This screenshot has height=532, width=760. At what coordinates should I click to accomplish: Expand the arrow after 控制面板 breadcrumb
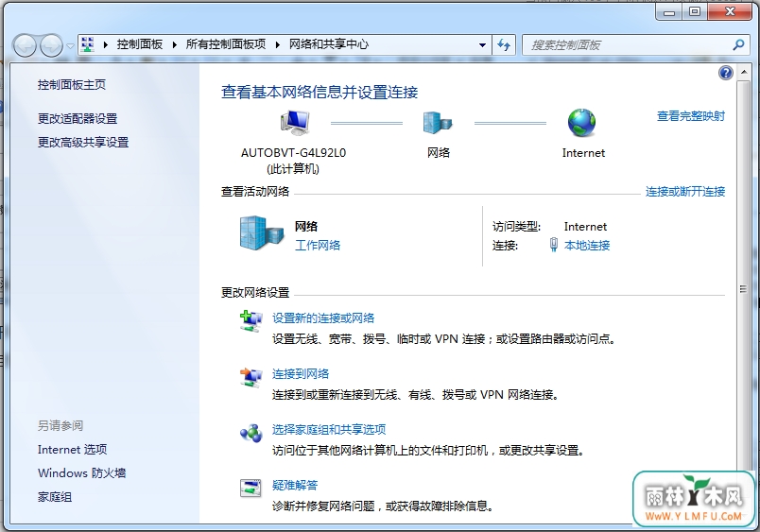pos(175,45)
